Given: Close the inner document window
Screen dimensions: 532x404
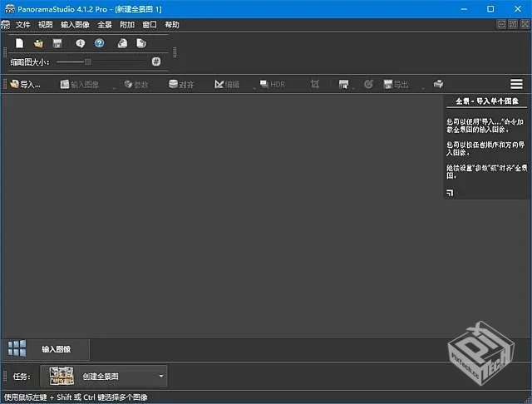Looking at the screenshot, I should [525, 24].
